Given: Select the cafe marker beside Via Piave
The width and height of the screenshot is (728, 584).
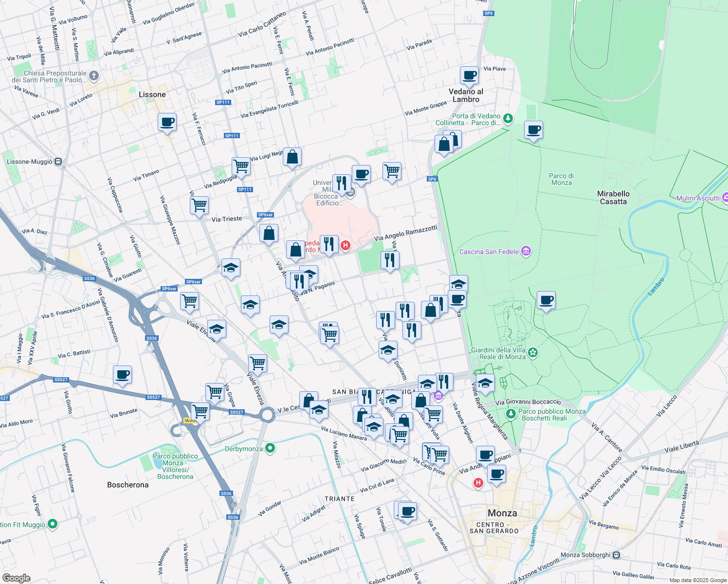Looking at the screenshot, I should click(469, 76).
